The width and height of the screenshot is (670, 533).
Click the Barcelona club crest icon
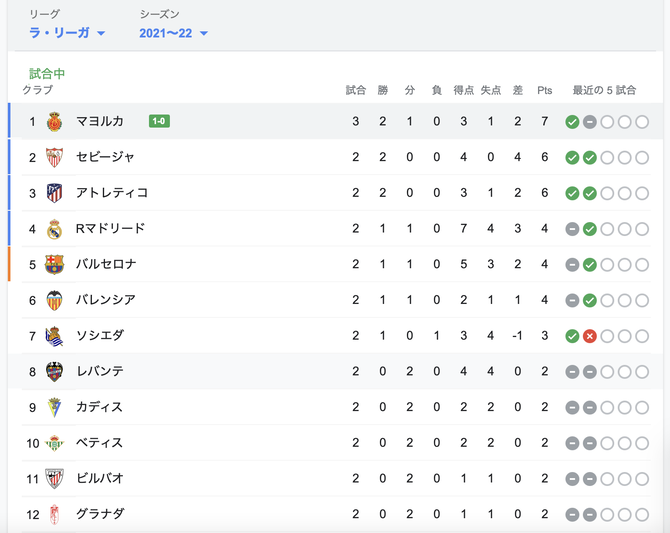pos(54,265)
